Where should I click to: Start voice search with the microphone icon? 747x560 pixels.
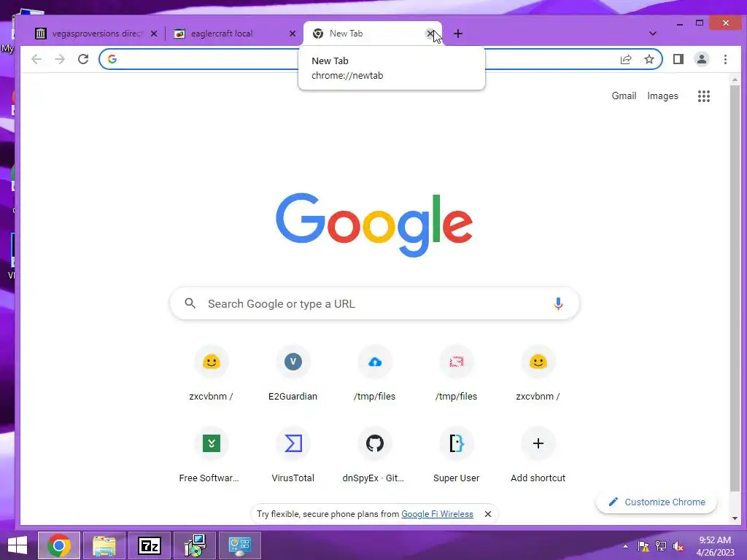point(558,303)
